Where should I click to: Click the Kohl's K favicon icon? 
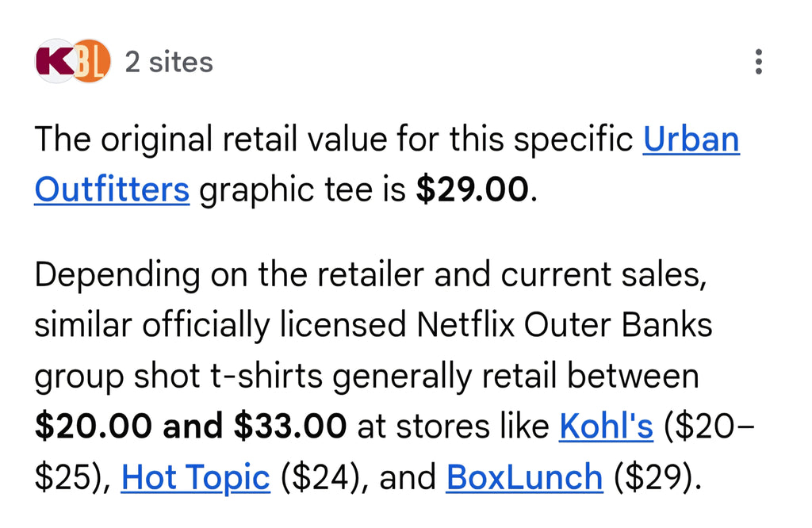53,61
